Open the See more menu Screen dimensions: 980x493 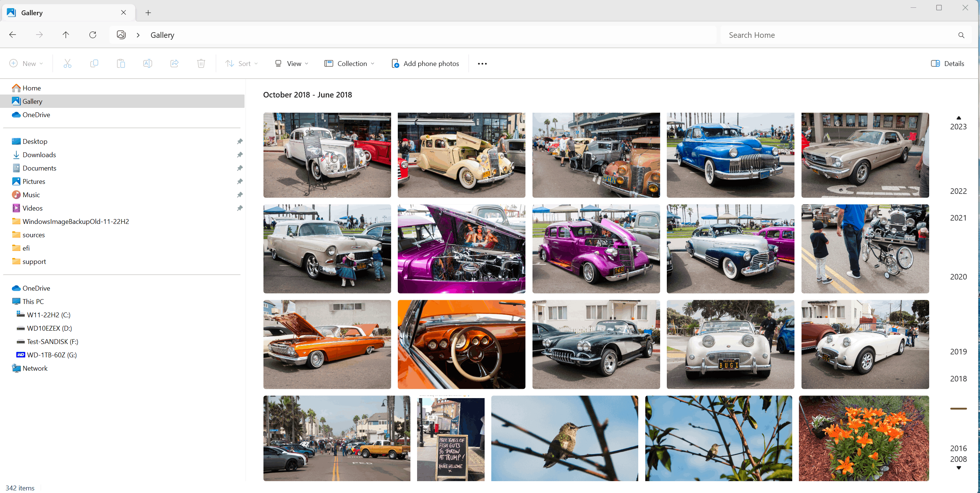(x=482, y=63)
